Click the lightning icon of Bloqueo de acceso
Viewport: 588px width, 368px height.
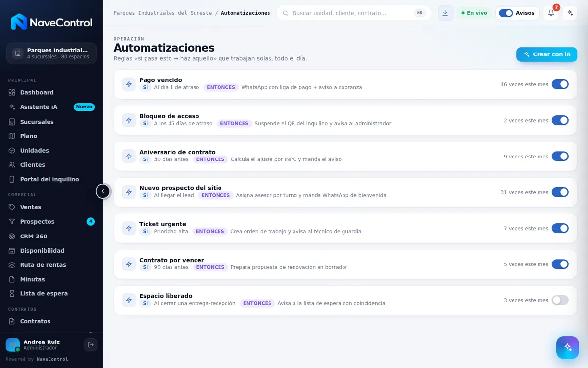click(x=129, y=120)
